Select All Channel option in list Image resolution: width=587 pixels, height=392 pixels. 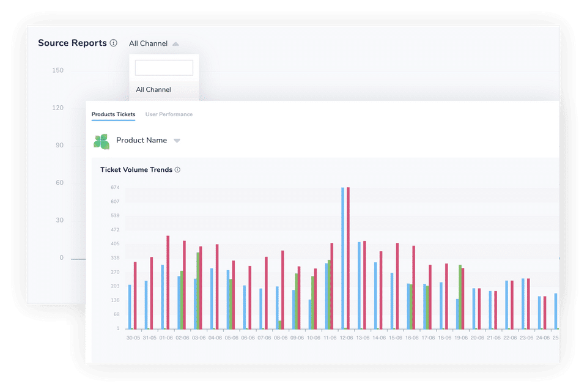tap(153, 89)
